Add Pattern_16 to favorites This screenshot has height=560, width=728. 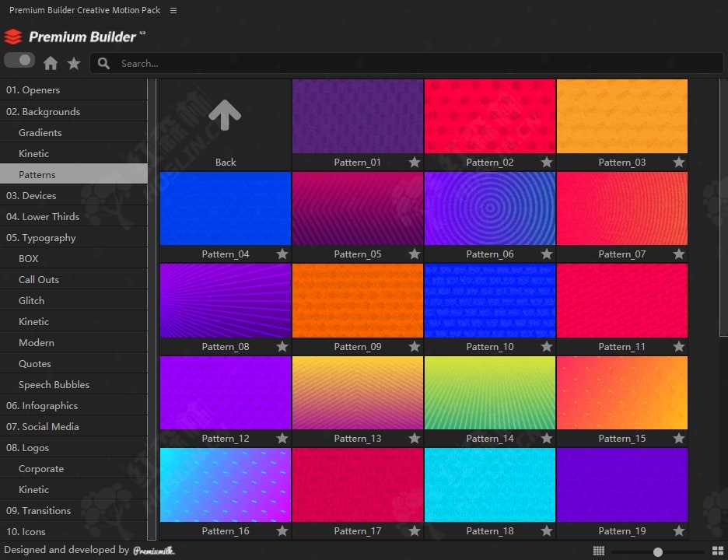282,530
